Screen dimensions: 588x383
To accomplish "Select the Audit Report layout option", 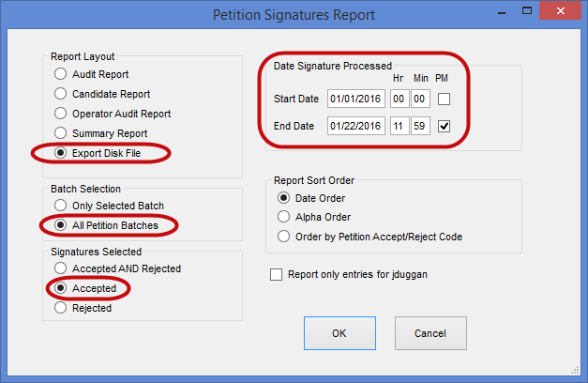I will pos(61,74).
